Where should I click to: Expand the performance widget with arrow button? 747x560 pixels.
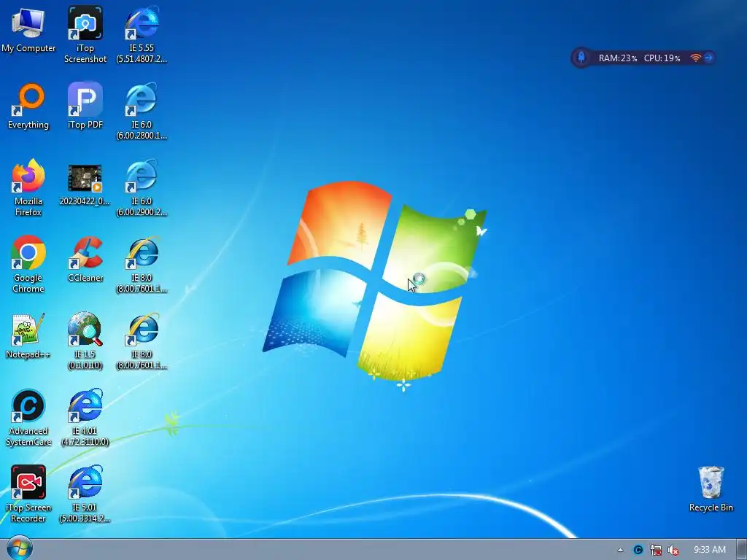[x=708, y=58]
